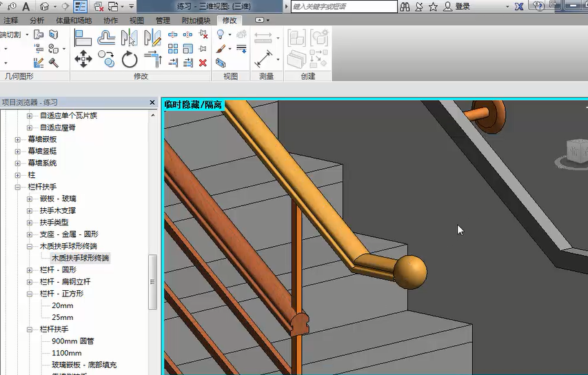588x375 pixels.
Task: Select the Move tool in Modify panel
Action: coord(83,59)
